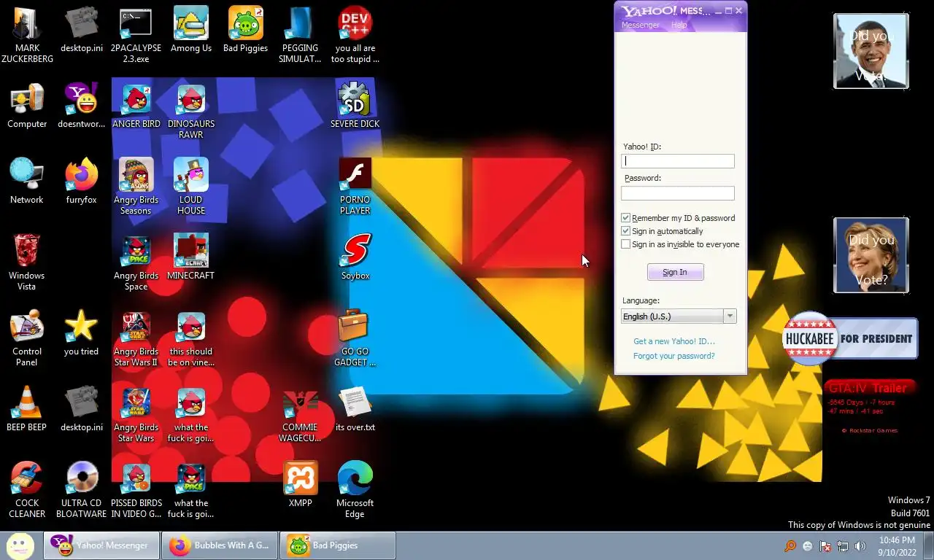Switch to Bad Piggies taskbar button
Viewport: 934px width, 560px height.
[x=338, y=545]
